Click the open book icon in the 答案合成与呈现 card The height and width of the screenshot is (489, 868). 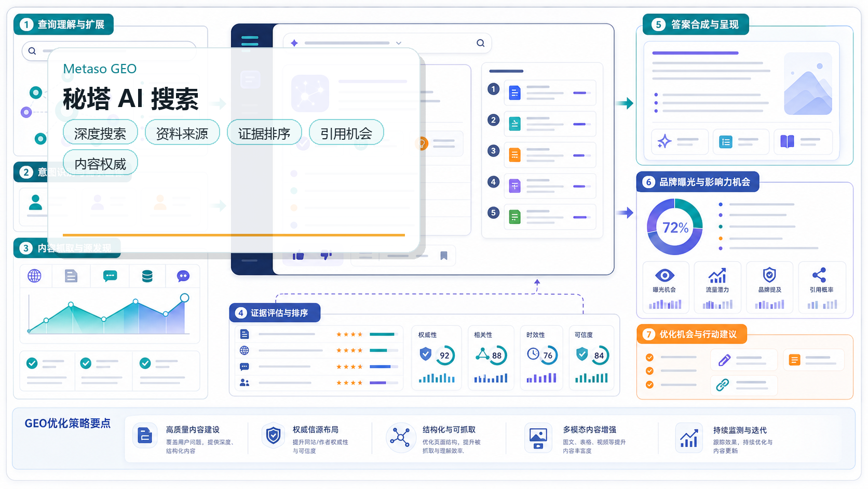[x=787, y=141]
